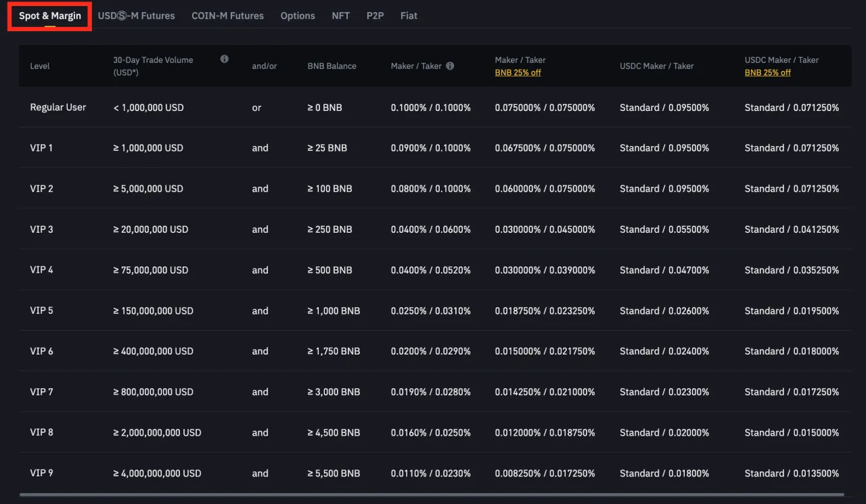Click the and/or column header
The width and height of the screenshot is (866, 504).
coord(265,66)
